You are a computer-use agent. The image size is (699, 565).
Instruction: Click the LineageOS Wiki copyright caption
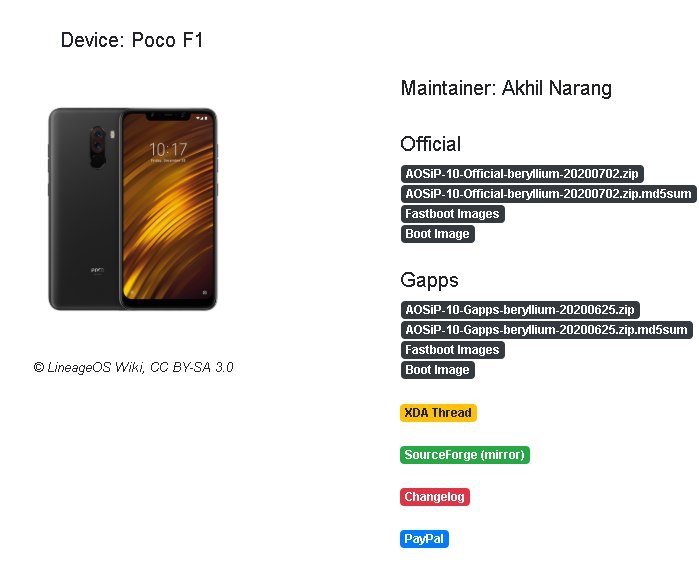pyautogui.click(x=133, y=367)
